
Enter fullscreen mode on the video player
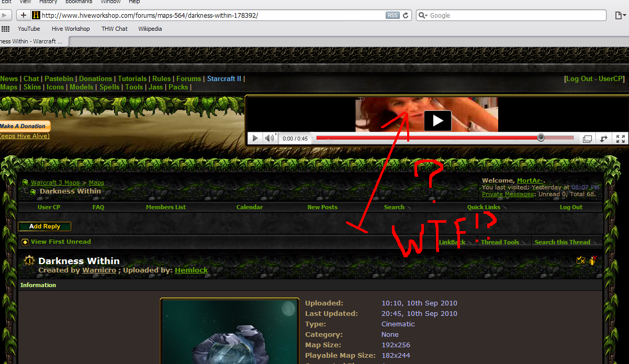click(x=620, y=139)
